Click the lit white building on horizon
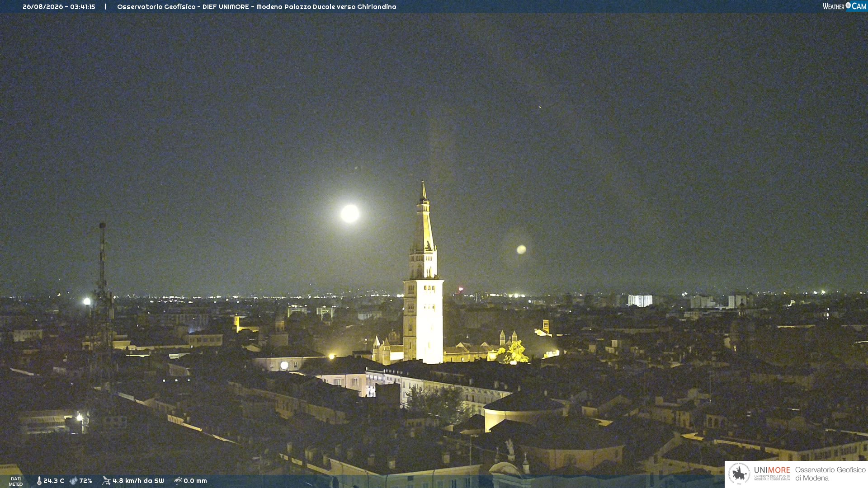The width and height of the screenshot is (868, 488). coord(640,301)
